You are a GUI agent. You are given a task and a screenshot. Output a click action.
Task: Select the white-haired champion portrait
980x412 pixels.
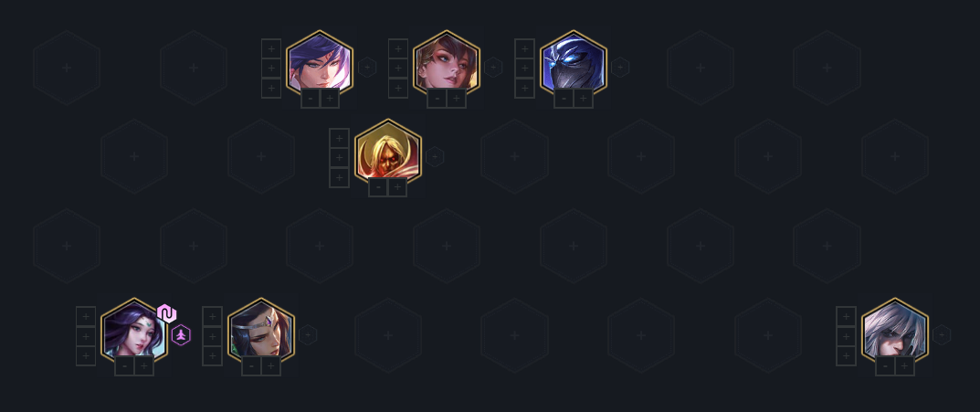pos(894,330)
